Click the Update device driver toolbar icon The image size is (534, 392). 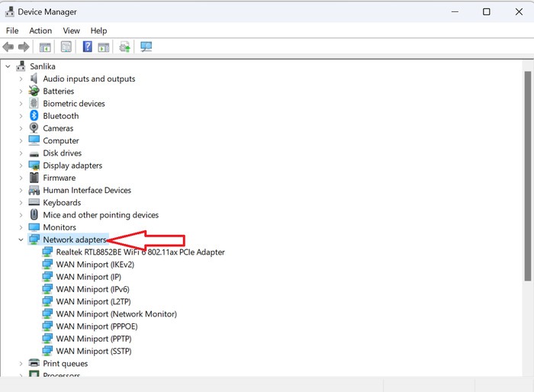point(125,47)
